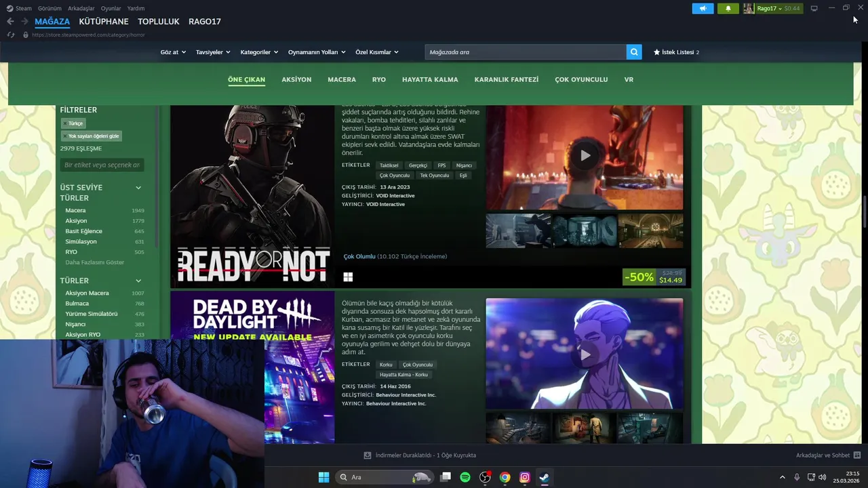Open the Oynamanın Yolları dropdown
The width and height of the screenshot is (868, 488).
[317, 52]
